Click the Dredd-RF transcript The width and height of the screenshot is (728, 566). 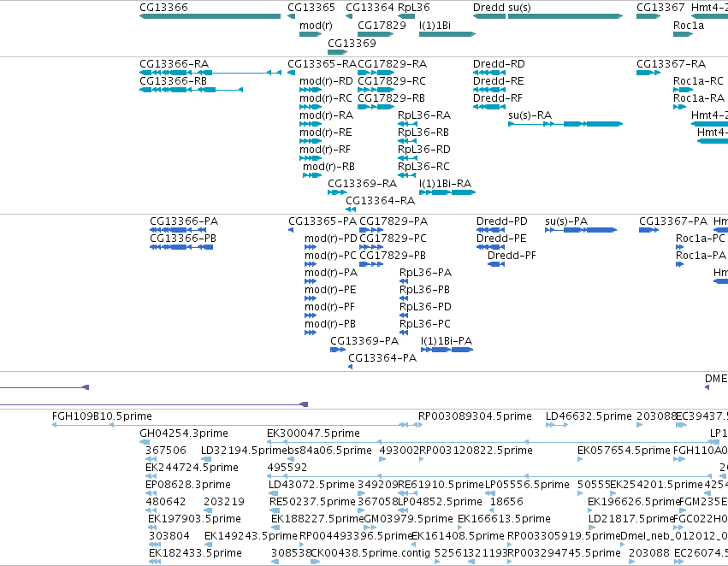pyautogui.click(x=488, y=107)
